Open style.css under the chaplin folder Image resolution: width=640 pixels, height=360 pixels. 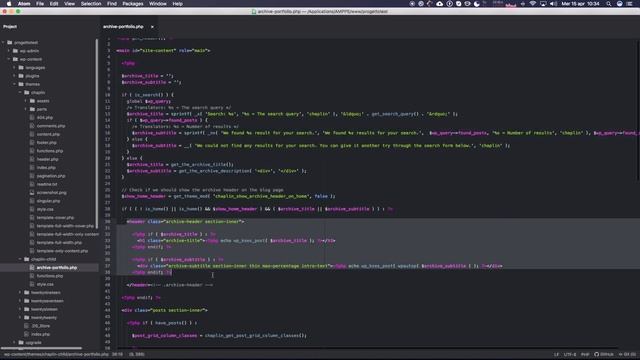pyautogui.click(x=45, y=209)
